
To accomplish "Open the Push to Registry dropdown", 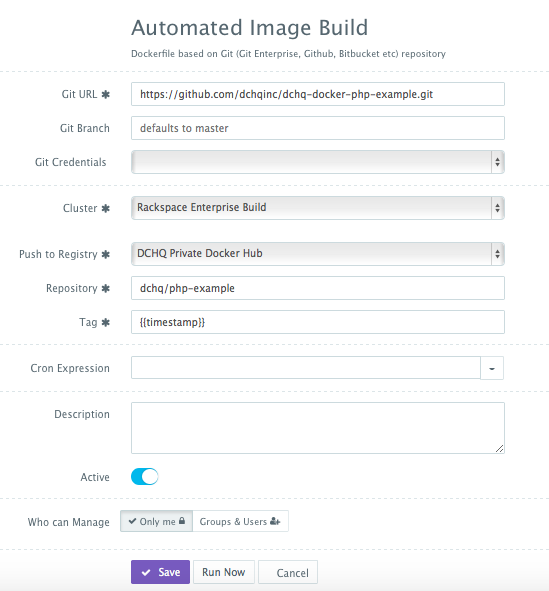I will (318, 254).
